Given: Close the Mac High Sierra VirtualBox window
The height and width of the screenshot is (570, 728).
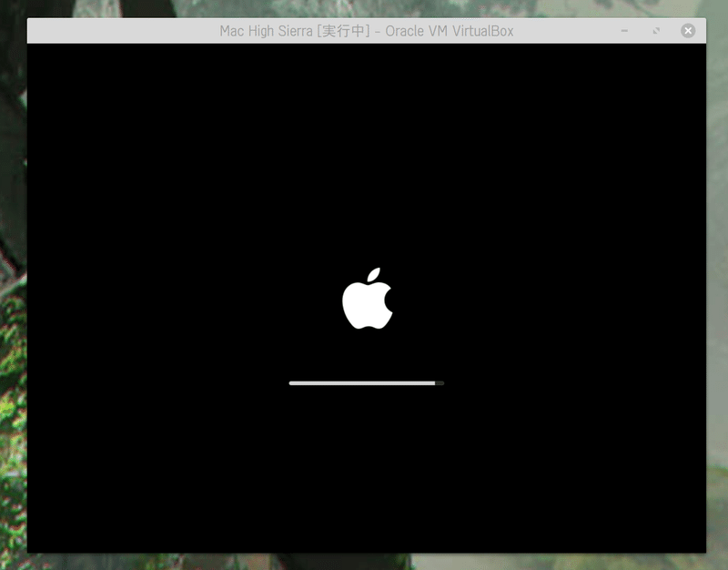Looking at the screenshot, I should (688, 31).
